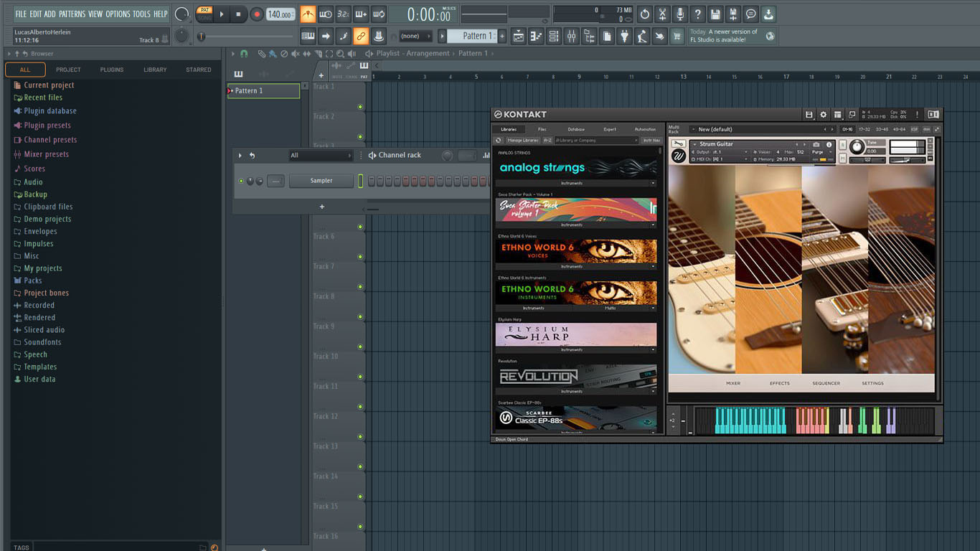The width and height of the screenshot is (980, 551).
Task: Select Pattern 1 in the pattern list
Action: coord(263,91)
